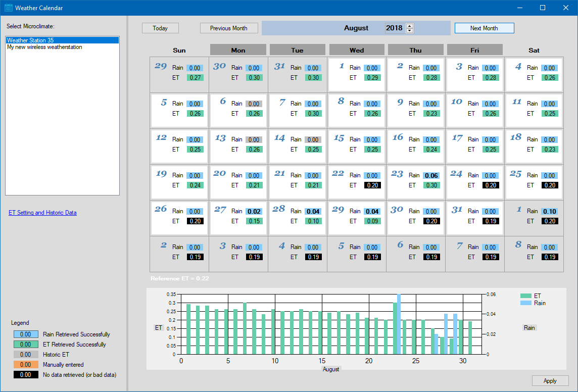The width and height of the screenshot is (578, 392).
Task: Click the ET entry in the chart legend
Action: coord(531,296)
